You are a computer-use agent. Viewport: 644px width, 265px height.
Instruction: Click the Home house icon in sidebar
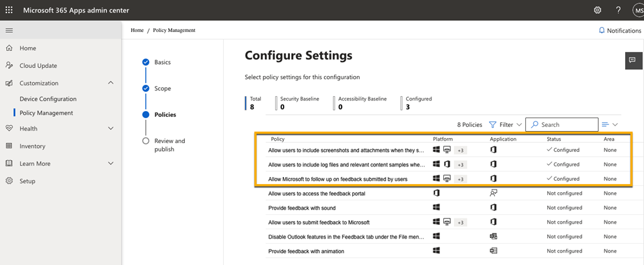[9, 48]
